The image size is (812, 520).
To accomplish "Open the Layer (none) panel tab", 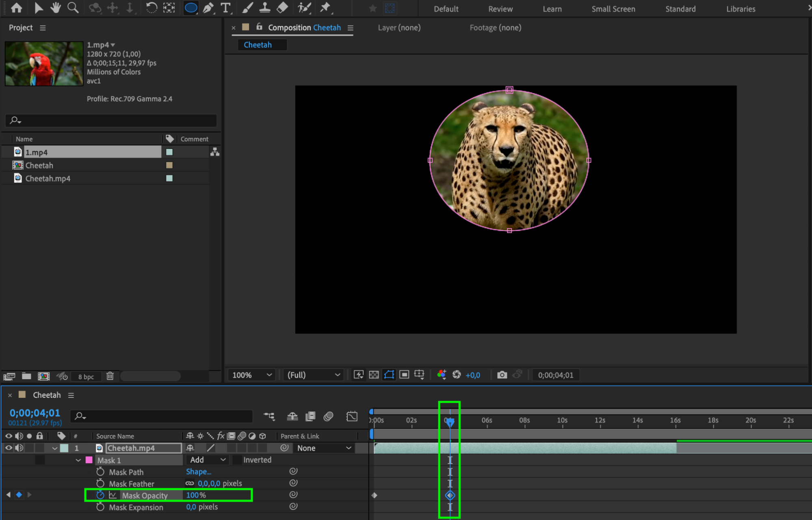I will pos(399,28).
